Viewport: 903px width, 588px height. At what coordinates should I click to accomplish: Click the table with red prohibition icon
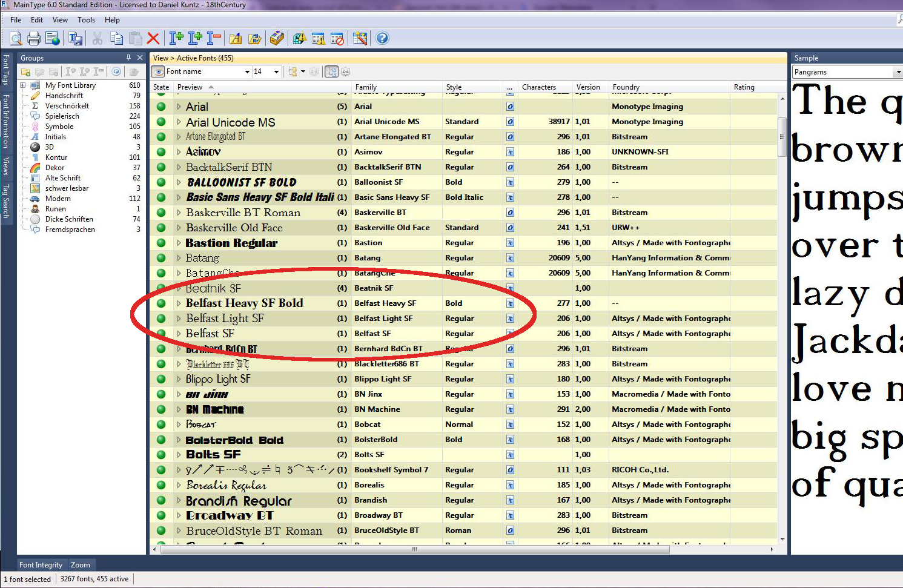(337, 39)
